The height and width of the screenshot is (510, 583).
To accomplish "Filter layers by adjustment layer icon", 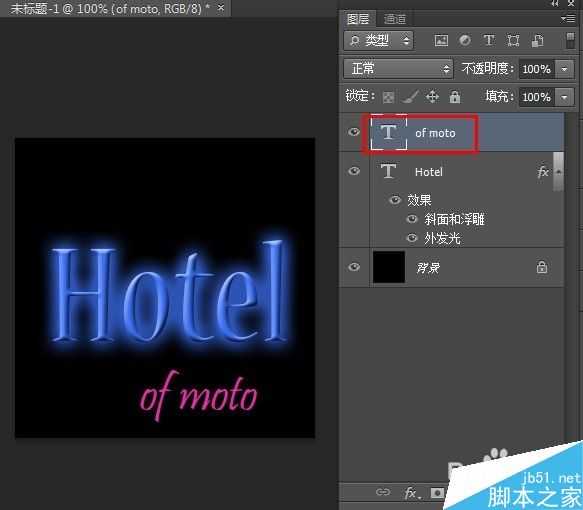I will tap(465, 40).
